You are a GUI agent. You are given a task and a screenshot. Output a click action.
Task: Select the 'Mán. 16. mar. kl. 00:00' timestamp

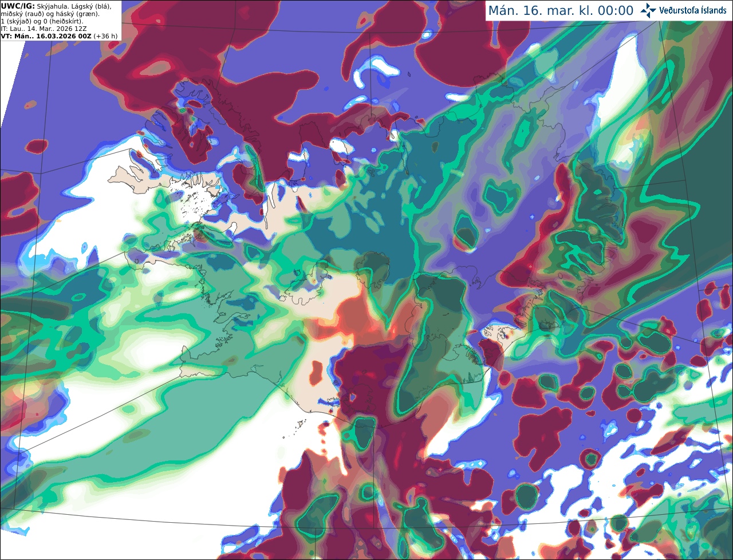(561, 11)
